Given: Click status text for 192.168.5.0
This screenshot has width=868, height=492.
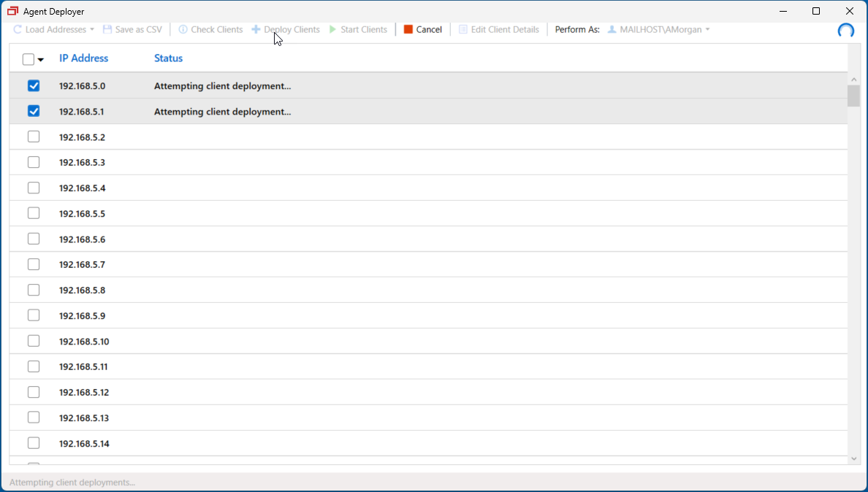Looking at the screenshot, I should [x=223, y=86].
